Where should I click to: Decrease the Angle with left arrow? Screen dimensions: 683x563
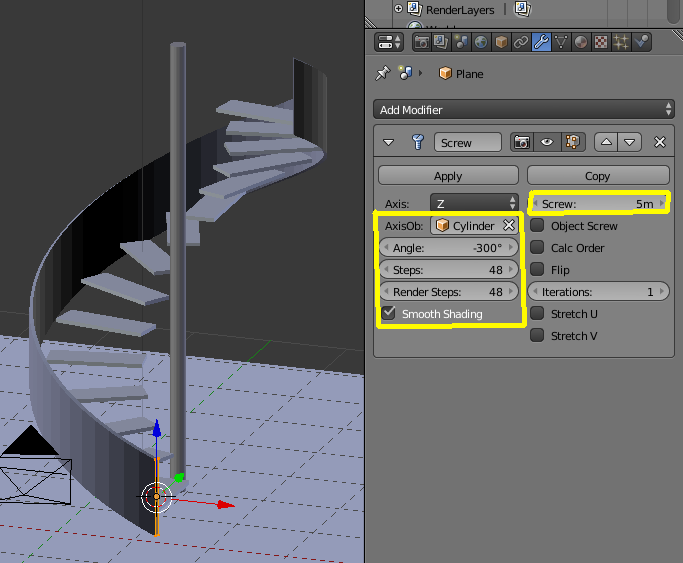(386, 248)
